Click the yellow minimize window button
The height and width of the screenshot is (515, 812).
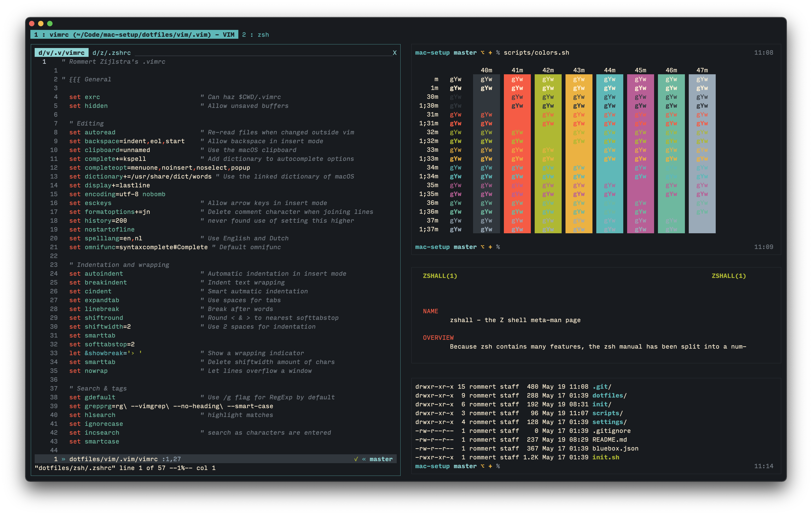click(x=41, y=24)
